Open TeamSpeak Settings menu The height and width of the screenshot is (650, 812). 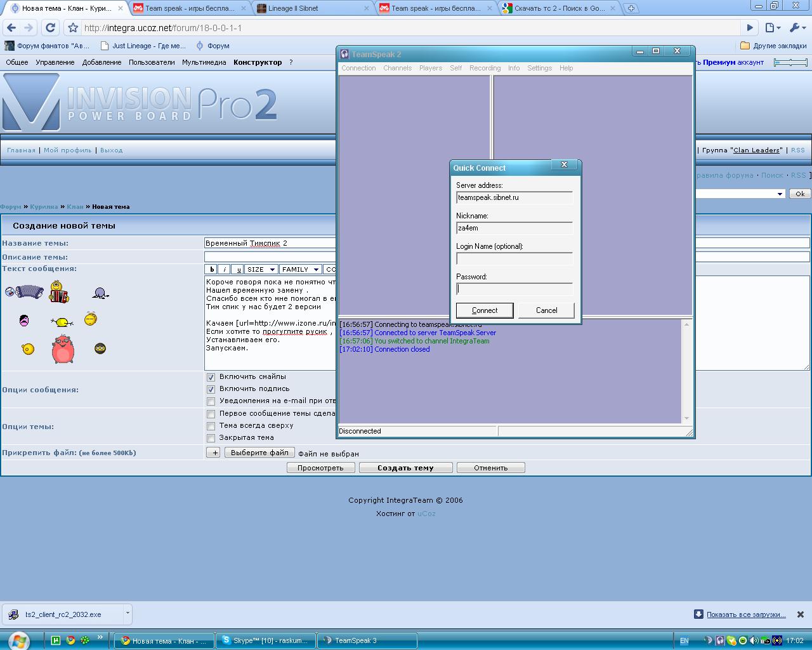click(539, 68)
